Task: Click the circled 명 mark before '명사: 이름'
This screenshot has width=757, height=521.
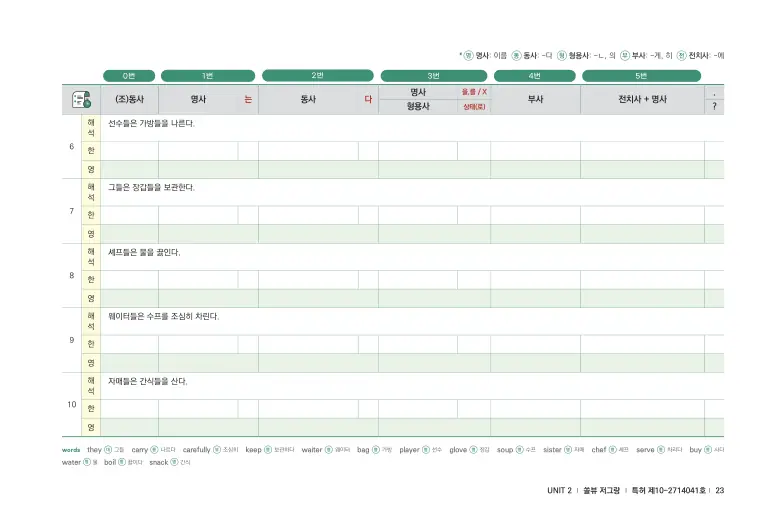Action: tap(468, 56)
